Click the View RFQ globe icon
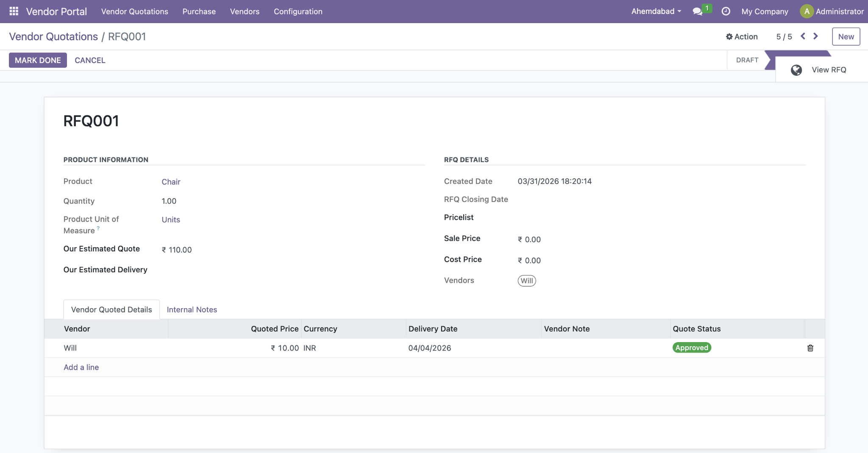Viewport: 868px width, 453px height. click(796, 70)
